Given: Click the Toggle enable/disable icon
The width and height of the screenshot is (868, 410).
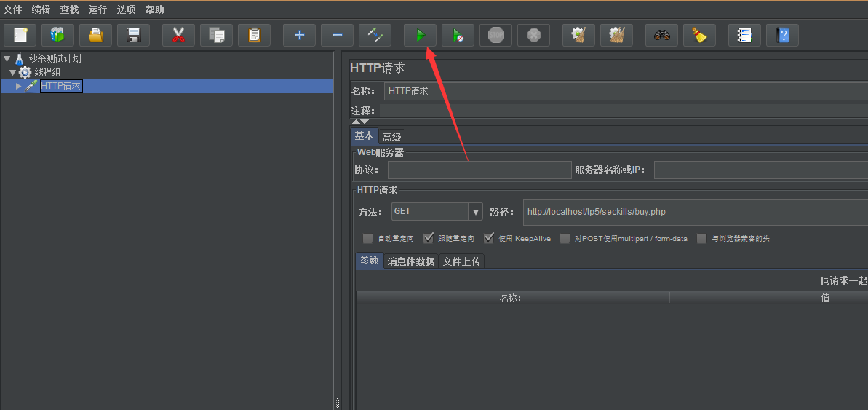Looking at the screenshot, I should coord(375,36).
